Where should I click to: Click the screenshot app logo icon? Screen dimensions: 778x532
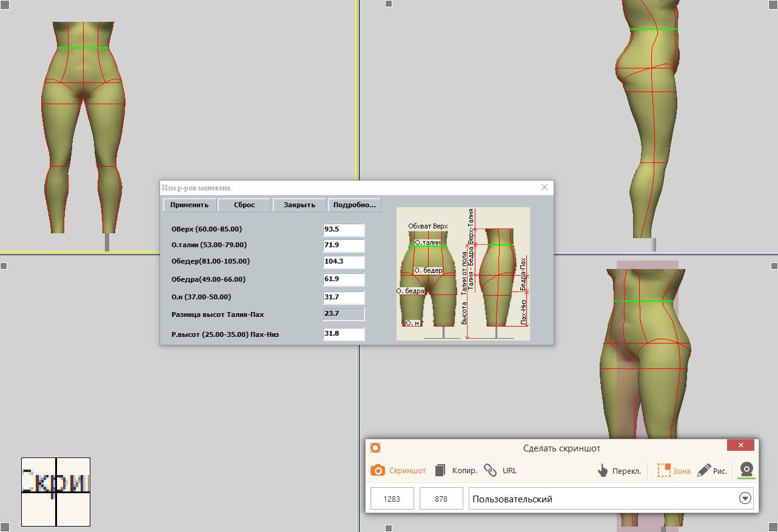click(375, 448)
